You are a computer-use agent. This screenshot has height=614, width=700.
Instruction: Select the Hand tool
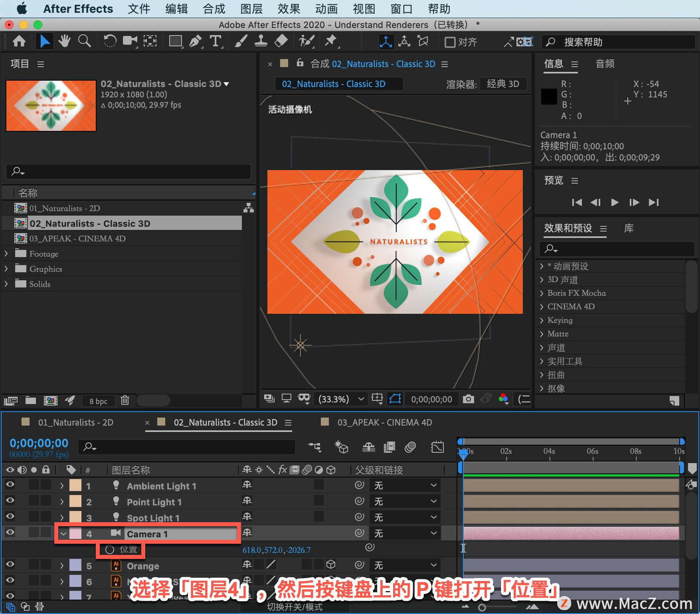64,41
